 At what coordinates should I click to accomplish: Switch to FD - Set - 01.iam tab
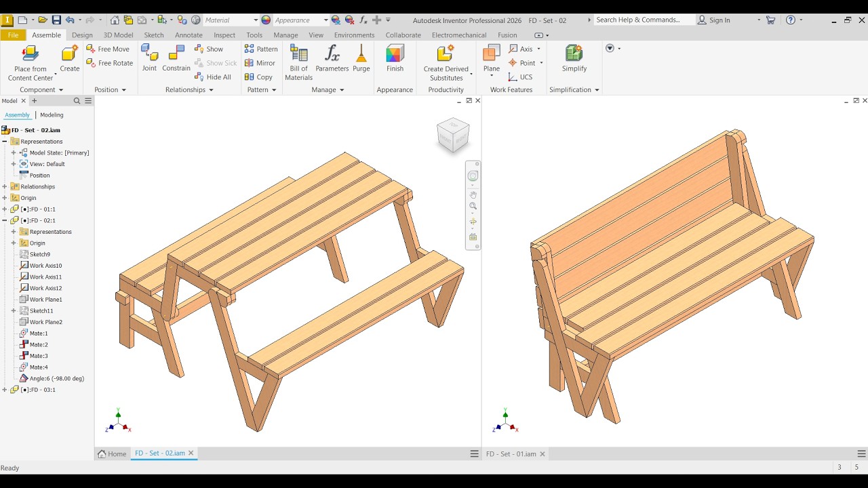pyautogui.click(x=511, y=454)
